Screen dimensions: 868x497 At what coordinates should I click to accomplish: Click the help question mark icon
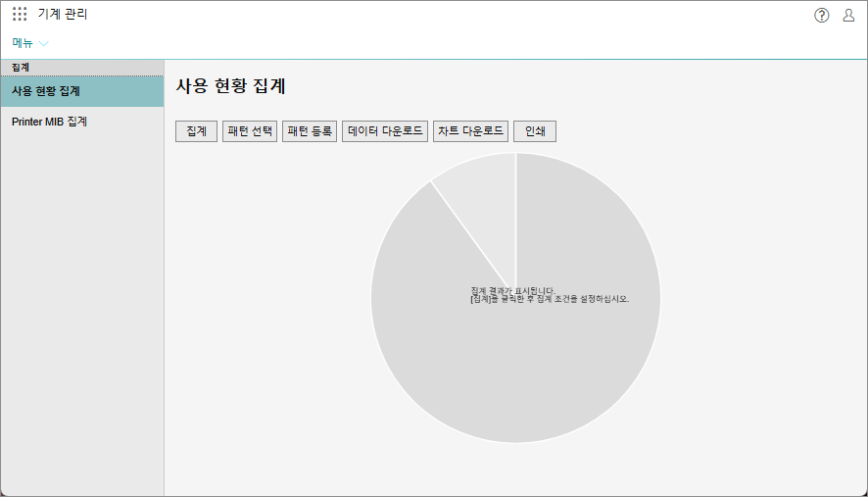pos(821,15)
